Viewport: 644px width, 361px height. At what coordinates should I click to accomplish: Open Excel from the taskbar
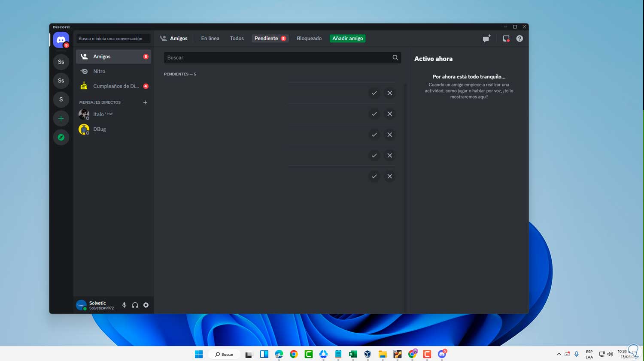353,354
